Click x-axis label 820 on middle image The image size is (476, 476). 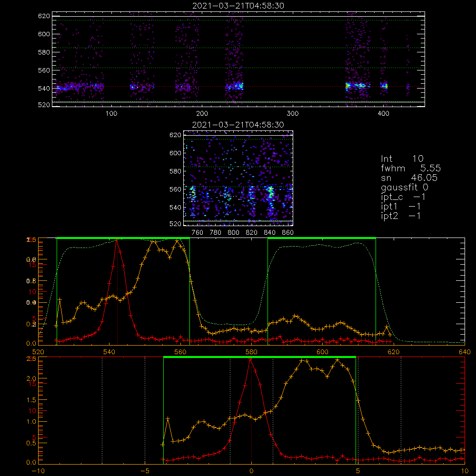[252, 233]
